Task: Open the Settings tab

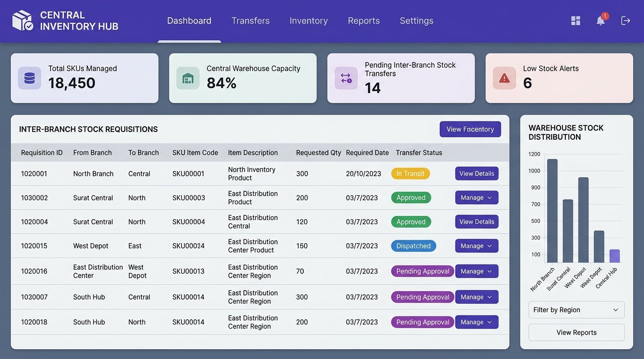Action: click(x=417, y=21)
